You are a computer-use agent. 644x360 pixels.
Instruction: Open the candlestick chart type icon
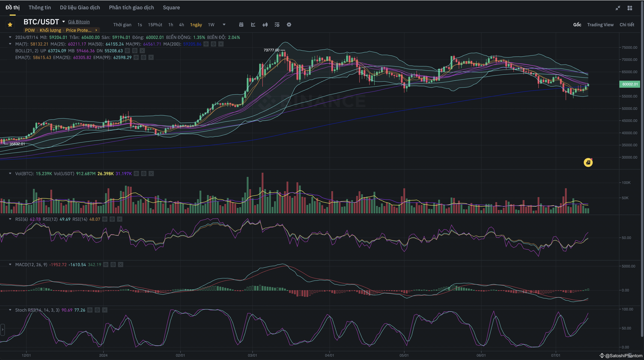[x=265, y=24]
